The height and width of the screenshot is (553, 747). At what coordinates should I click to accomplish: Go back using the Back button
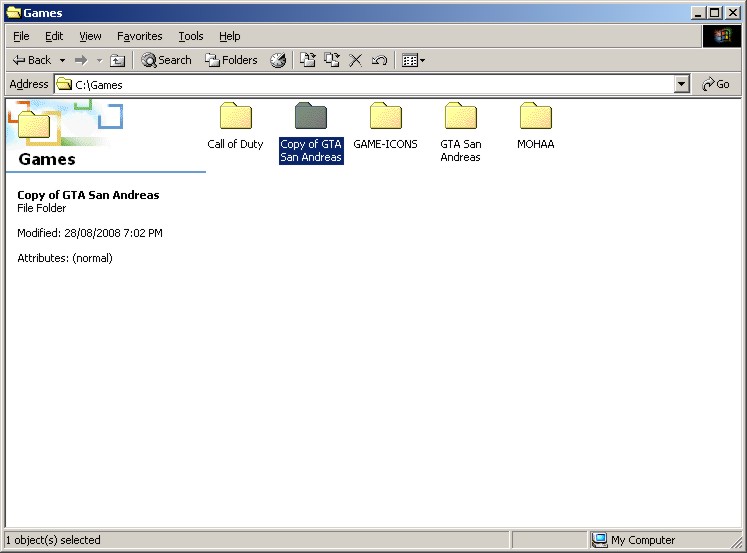[x=31, y=60]
